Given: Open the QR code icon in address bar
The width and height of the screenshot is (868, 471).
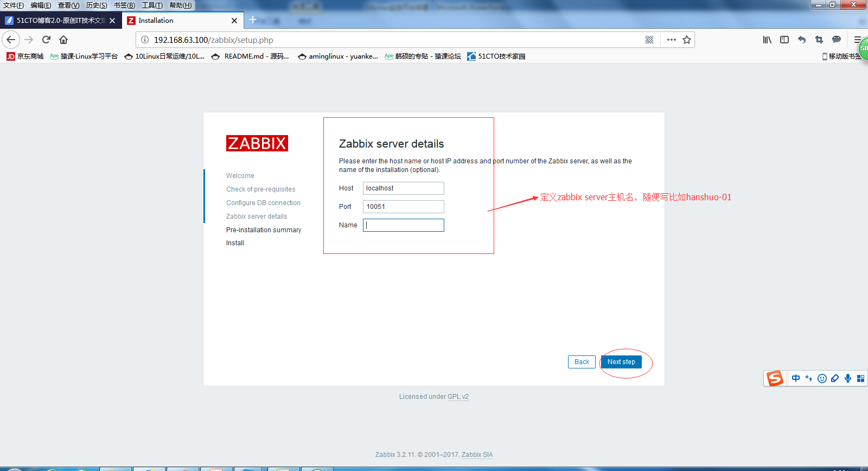Looking at the screenshot, I should pyautogui.click(x=649, y=40).
